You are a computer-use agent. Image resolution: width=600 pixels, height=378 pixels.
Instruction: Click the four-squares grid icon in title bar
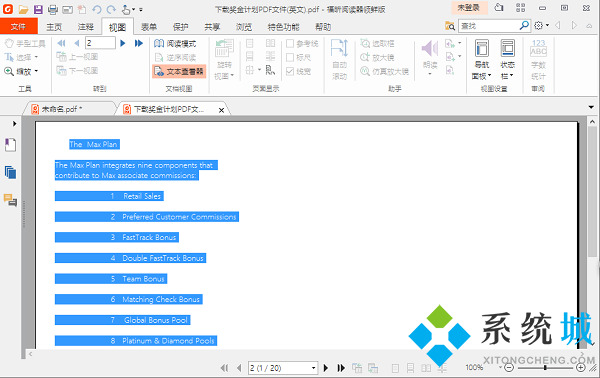click(x=520, y=7)
